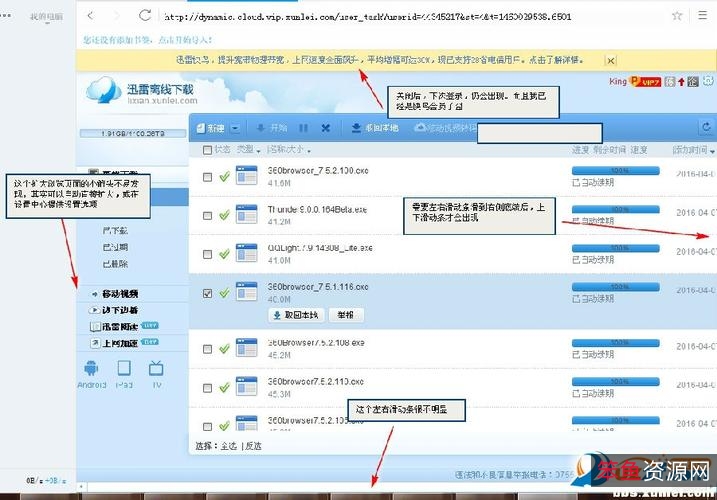Click the progress bar of QQLight7.9.14308_Lite.exe
The image size is (717, 500).
[x=615, y=248]
